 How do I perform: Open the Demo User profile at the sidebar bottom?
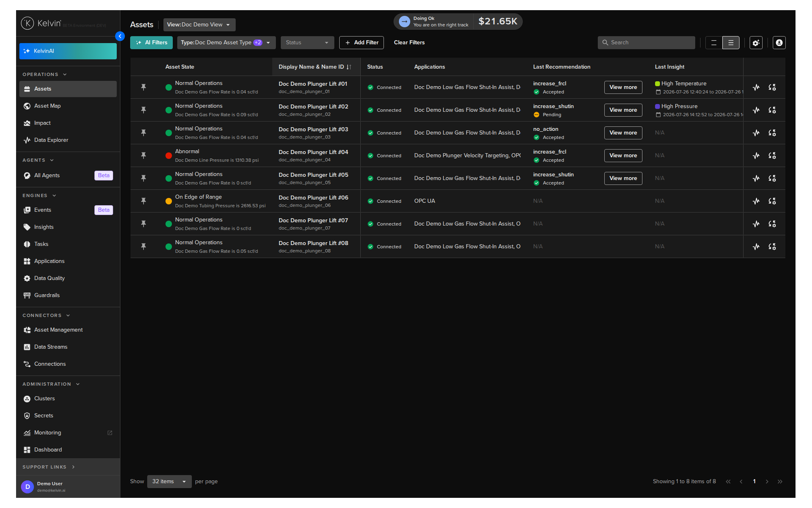pyautogui.click(x=68, y=486)
